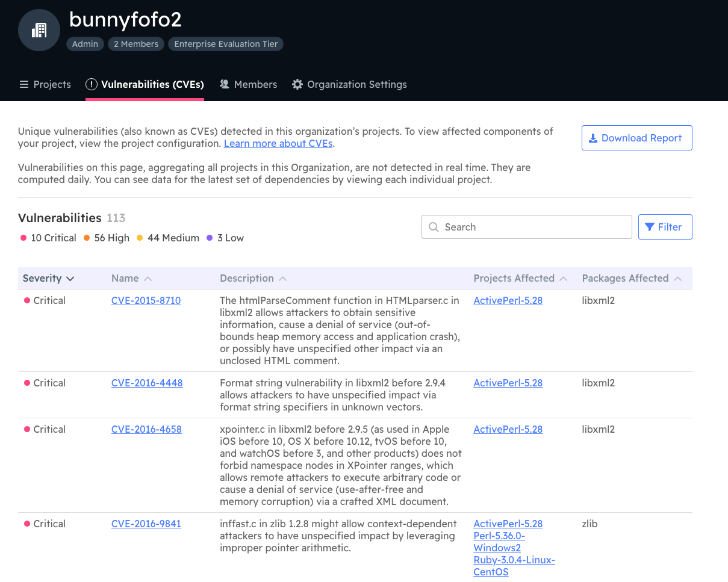Click libxml2 in the CVE-2016-4448 row

pos(599,383)
